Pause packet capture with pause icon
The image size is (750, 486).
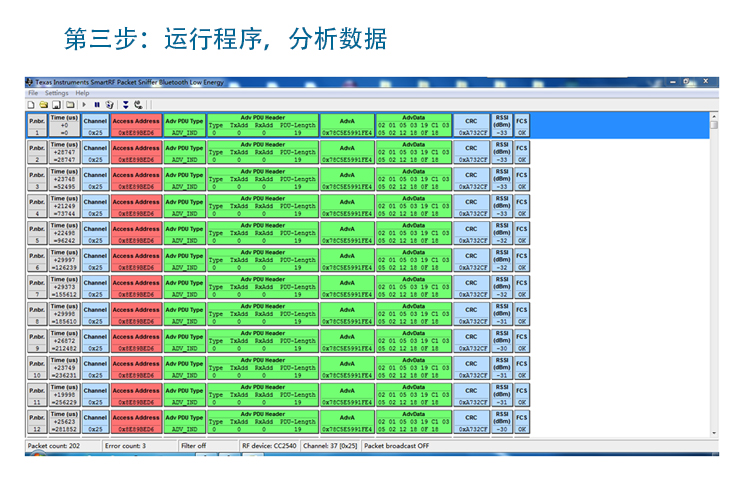[x=97, y=104]
